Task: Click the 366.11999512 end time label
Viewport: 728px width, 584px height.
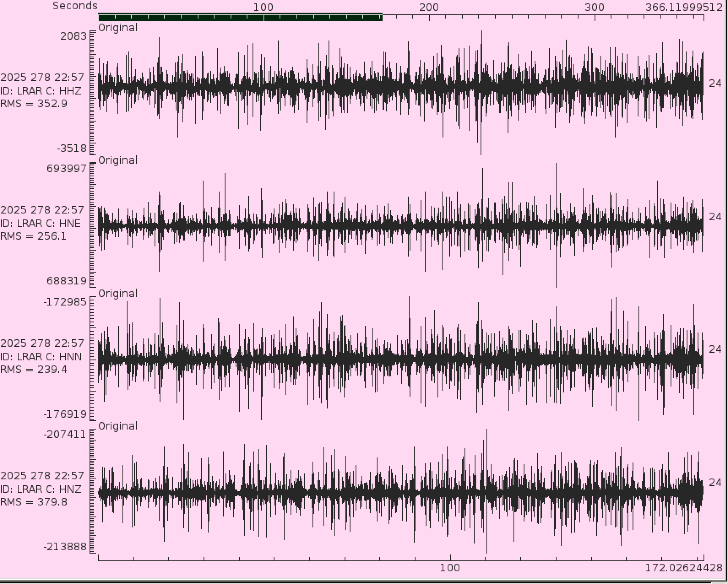Action: pyautogui.click(x=684, y=7)
